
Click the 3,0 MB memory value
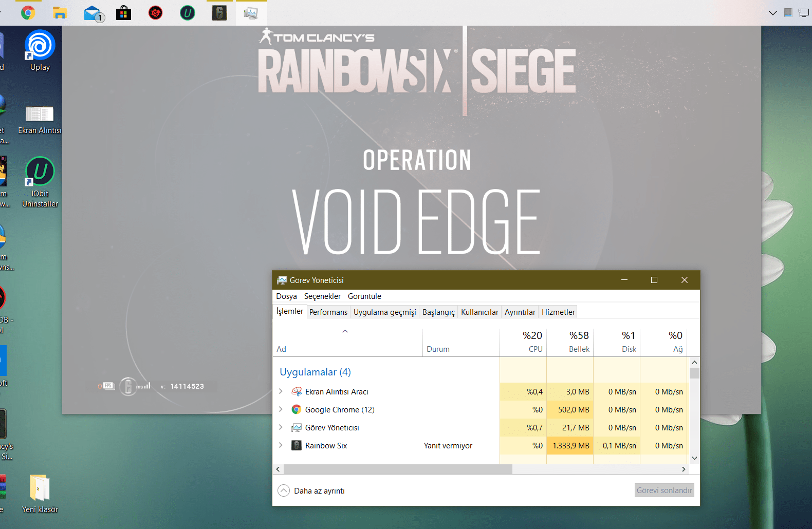[578, 392]
